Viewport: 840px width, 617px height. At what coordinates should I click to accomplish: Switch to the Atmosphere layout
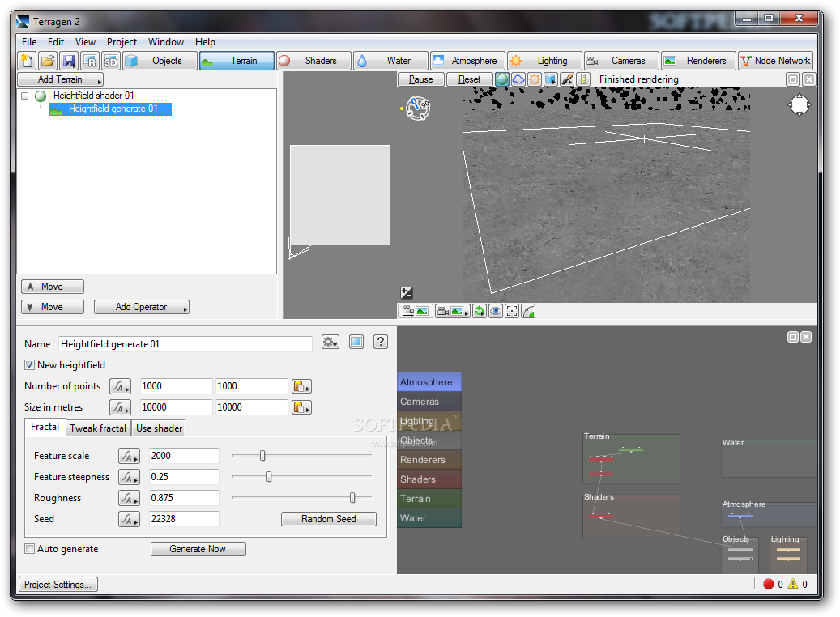pyautogui.click(x=467, y=61)
